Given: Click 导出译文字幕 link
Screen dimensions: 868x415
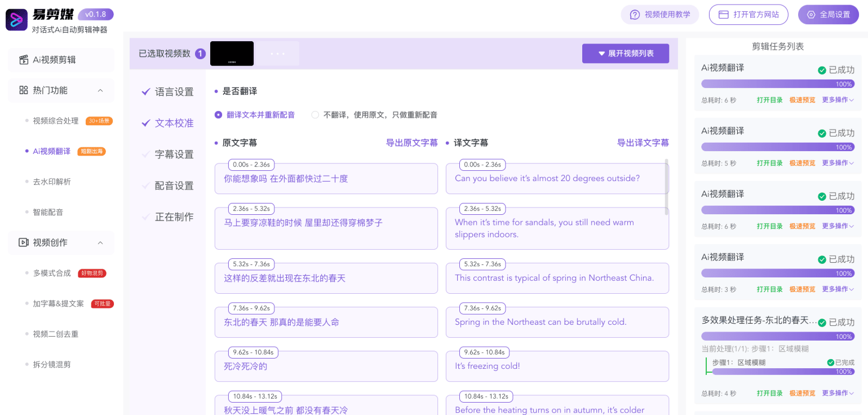Looking at the screenshot, I should point(643,143).
